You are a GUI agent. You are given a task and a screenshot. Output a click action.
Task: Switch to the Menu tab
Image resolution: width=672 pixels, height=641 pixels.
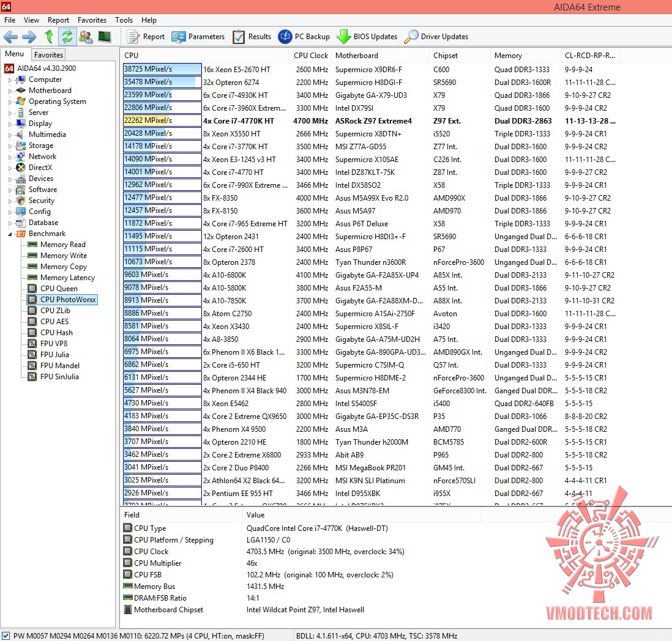[x=15, y=54]
